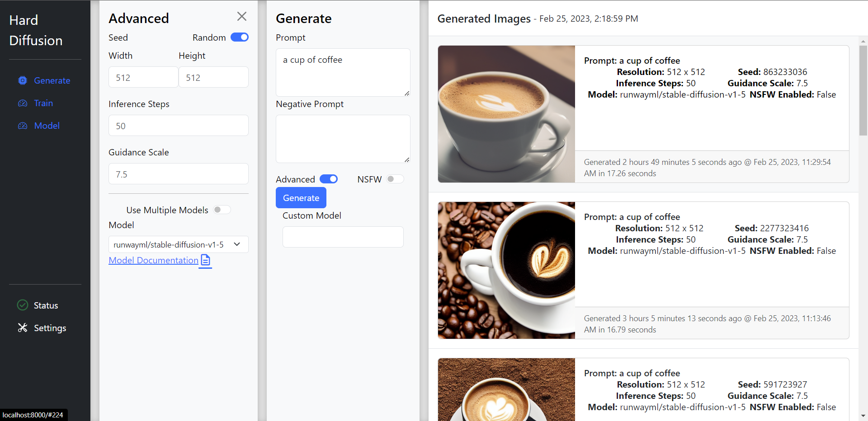This screenshot has width=868, height=421.
Task: Click the Status check-circle icon
Action: (23, 305)
